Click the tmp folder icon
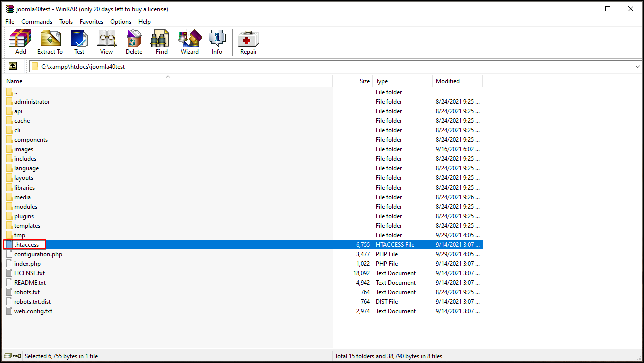This screenshot has width=644, height=363. pos(9,235)
